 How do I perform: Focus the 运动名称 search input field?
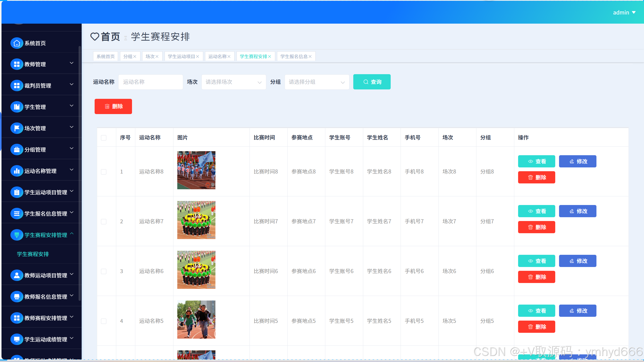(151, 82)
